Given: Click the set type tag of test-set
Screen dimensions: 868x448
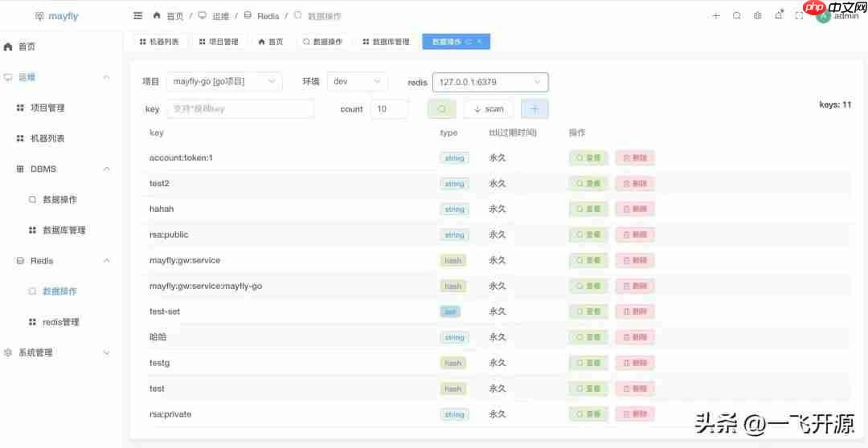Looking at the screenshot, I should (x=450, y=312).
